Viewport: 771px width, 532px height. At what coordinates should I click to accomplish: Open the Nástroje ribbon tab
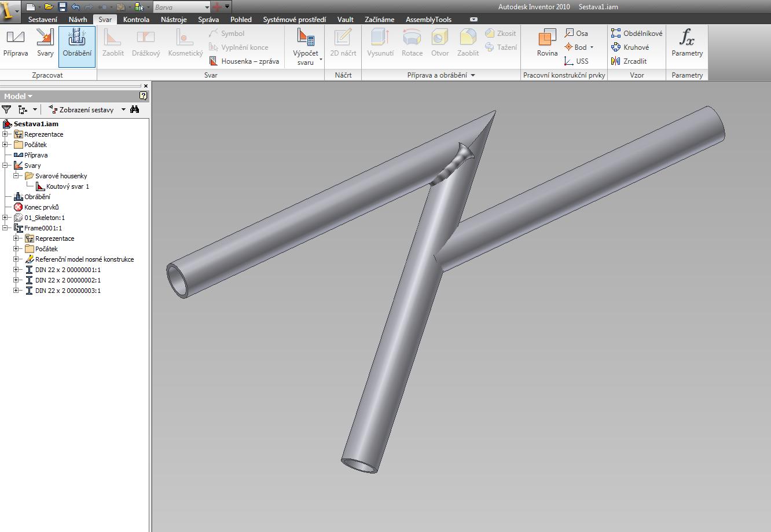click(x=174, y=20)
